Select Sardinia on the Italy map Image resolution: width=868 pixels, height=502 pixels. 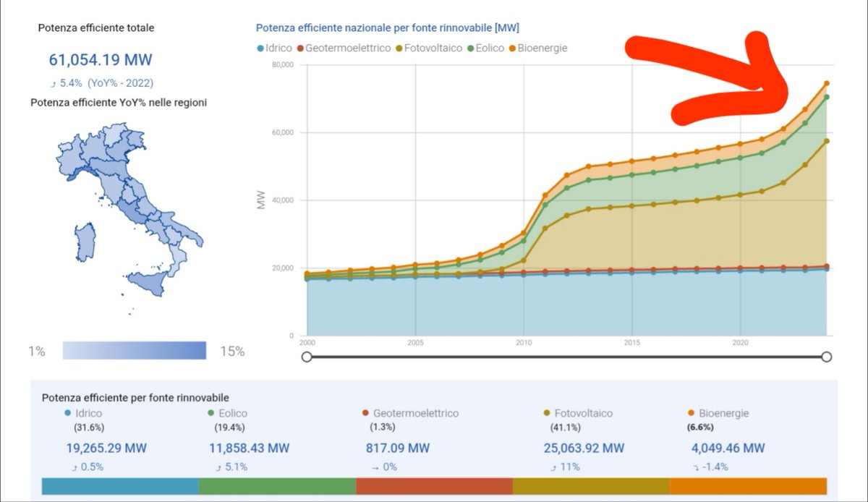[x=85, y=242]
